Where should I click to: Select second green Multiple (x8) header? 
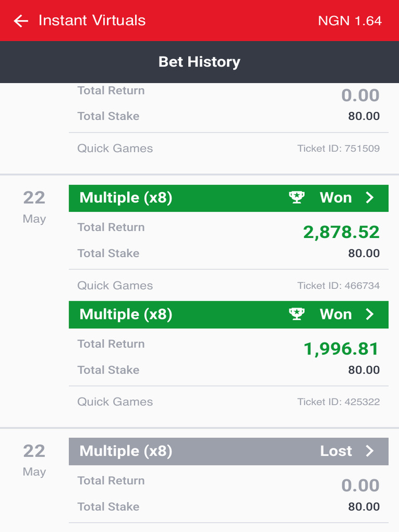(126, 314)
